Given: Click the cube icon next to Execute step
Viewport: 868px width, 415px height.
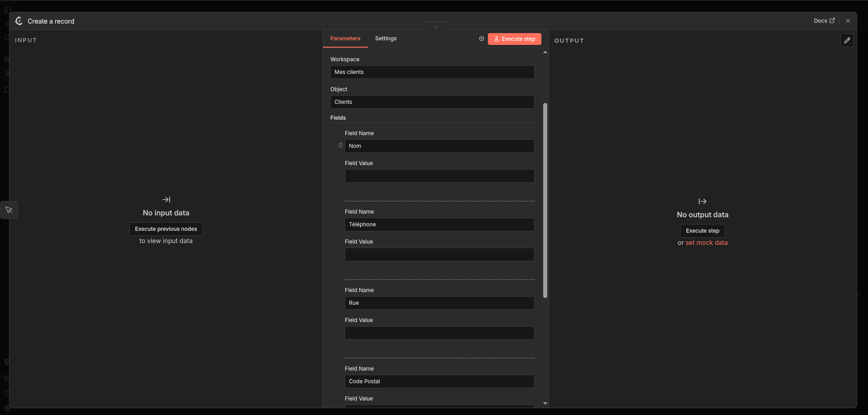Looking at the screenshot, I should click(482, 39).
